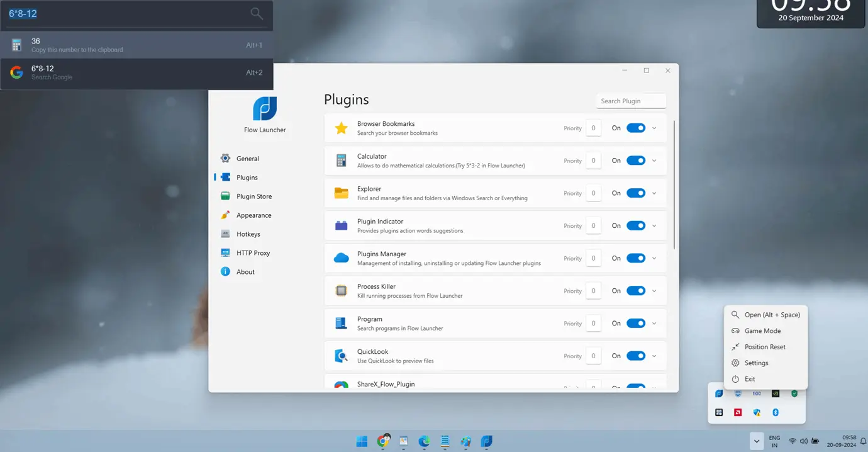Click the search magnifier icon in launcher bar
868x452 pixels.
tap(257, 13)
